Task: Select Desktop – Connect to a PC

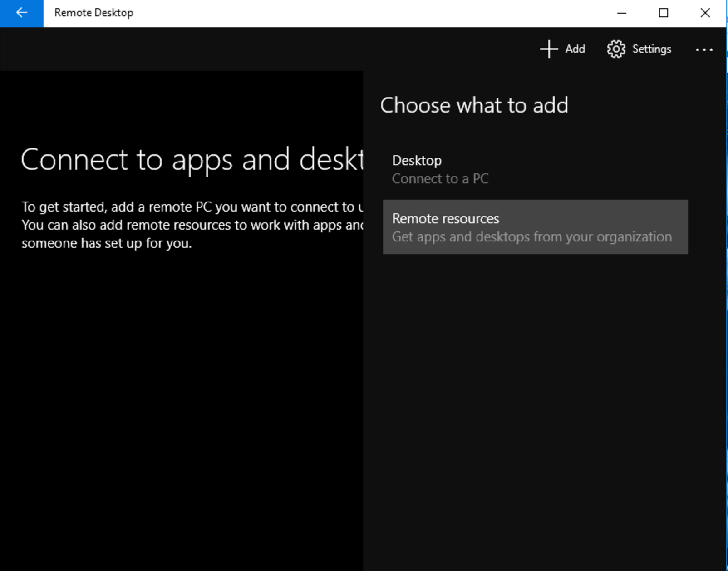Action: (535, 169)
